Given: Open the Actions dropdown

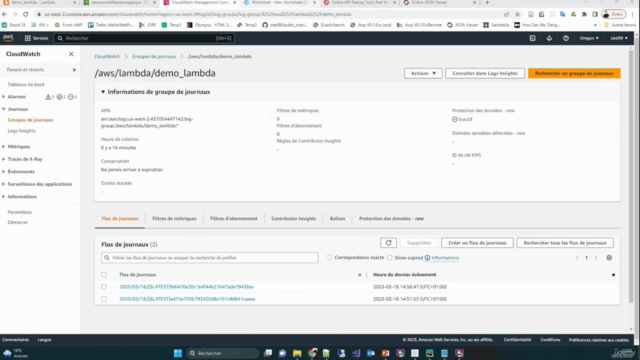Looking at the screenshot, I should (423, 73).
